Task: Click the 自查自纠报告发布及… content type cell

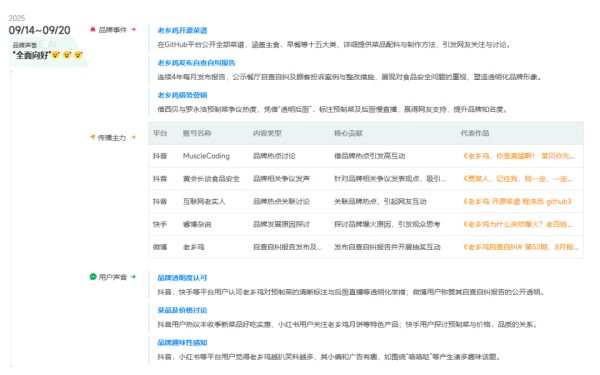Action: tap(288, 247)
